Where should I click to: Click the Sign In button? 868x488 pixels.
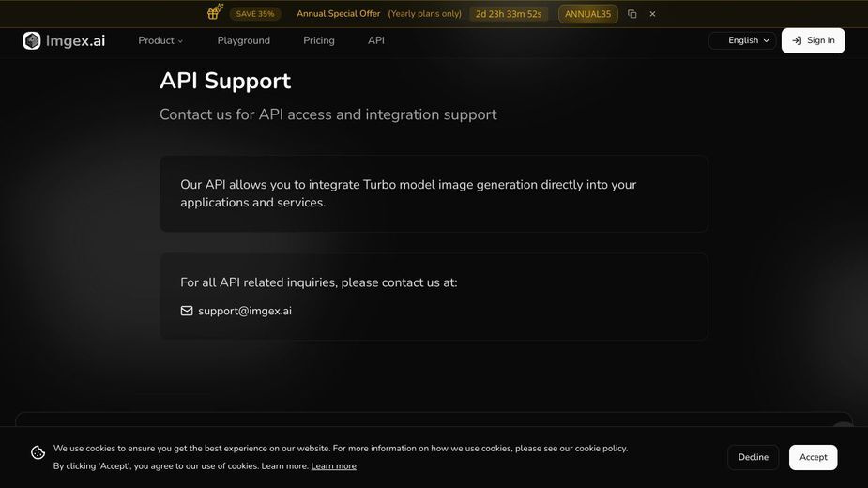814,40
